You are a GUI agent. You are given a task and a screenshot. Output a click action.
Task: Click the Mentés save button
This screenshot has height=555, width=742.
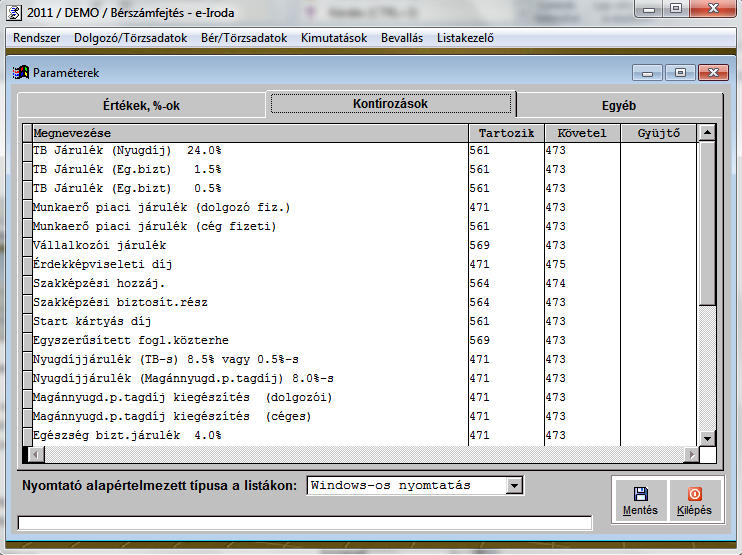(640, 500)
